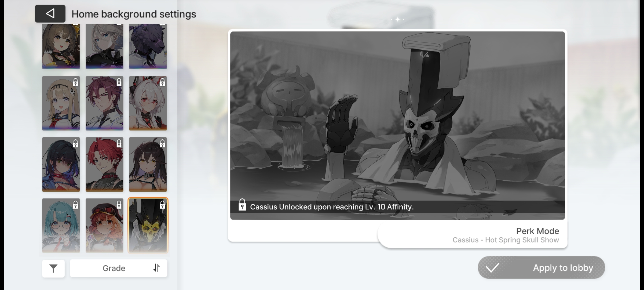This screenshot has width=644, height=290.
Task: Click lock icon on blonde sailor girl portrait
Action: click(75, 82)
